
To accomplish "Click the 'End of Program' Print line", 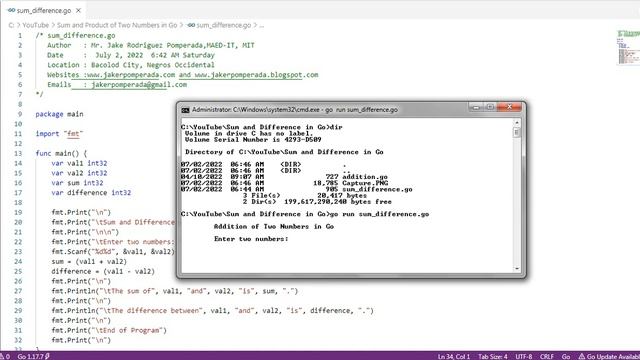I will 109,330.
